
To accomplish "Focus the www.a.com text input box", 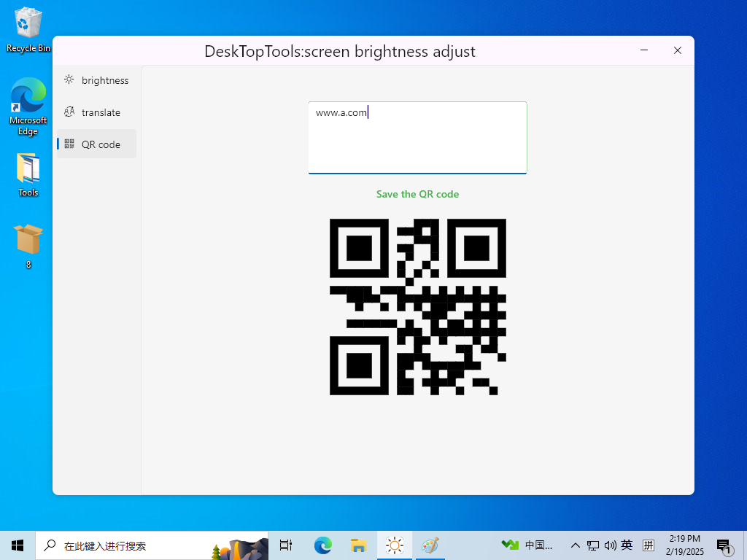I will pos(417,137).
